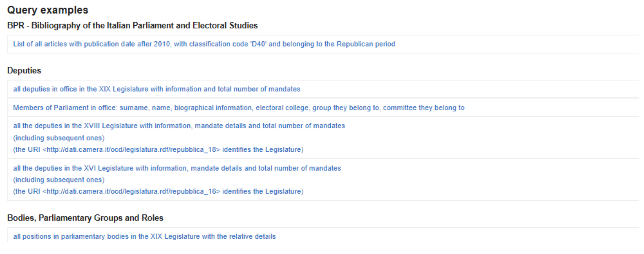Open XVIII Legislature deputies mandate details query
The image size is (644, 254).
[179, 126]
